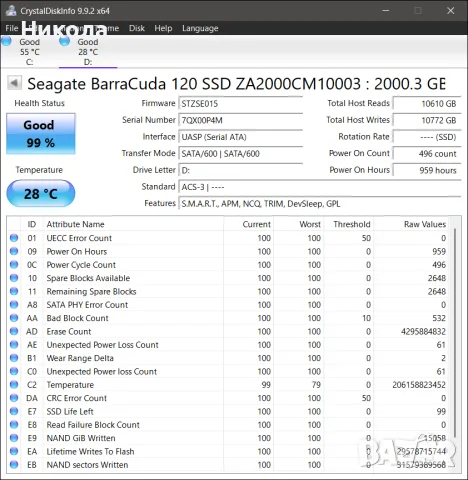Click the Seagate BarraCuda 120 SSD model title

(236, 84)
